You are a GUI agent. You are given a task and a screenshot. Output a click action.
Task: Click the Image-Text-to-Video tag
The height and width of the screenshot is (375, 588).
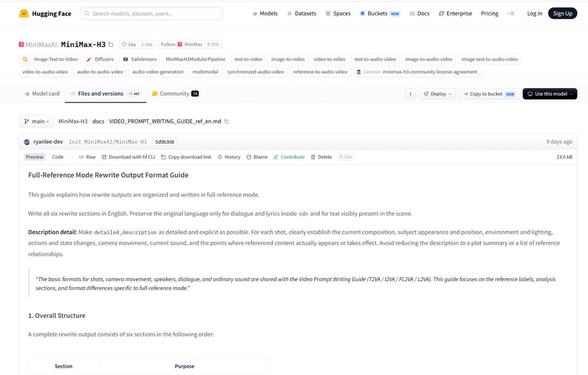tap(51, 59)
